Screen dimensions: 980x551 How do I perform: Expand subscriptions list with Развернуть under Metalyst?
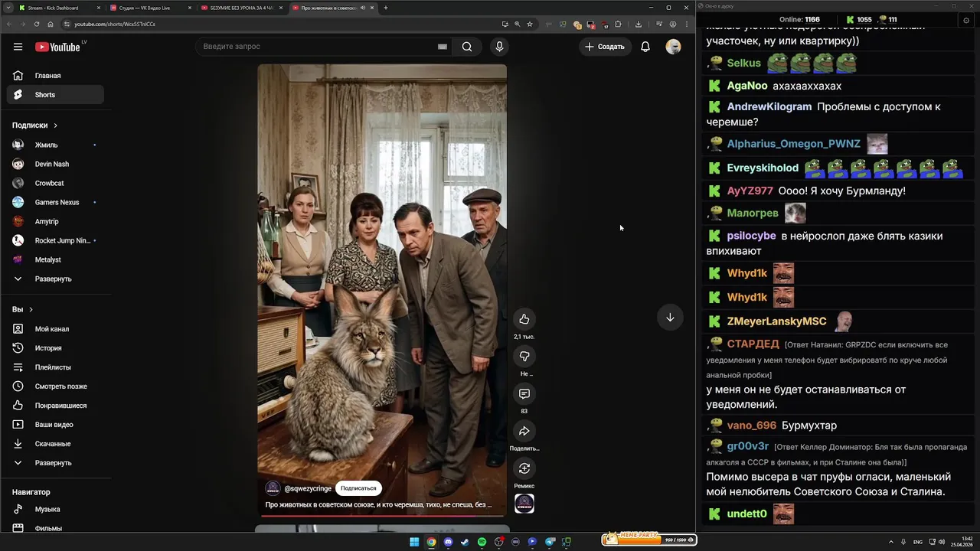point(54,279)
